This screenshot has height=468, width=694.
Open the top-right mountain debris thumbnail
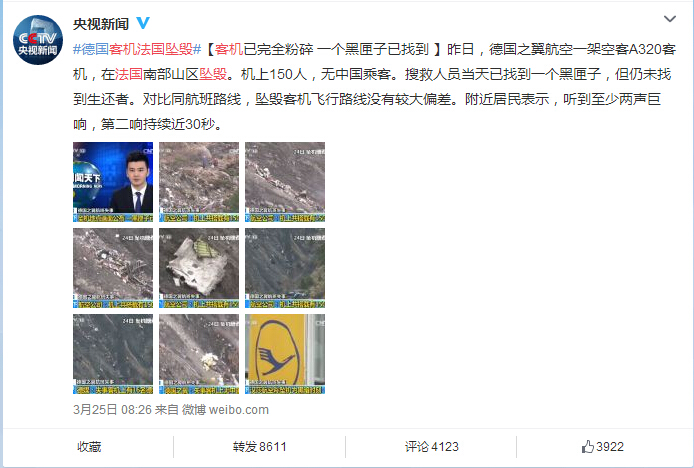[285, 182]
